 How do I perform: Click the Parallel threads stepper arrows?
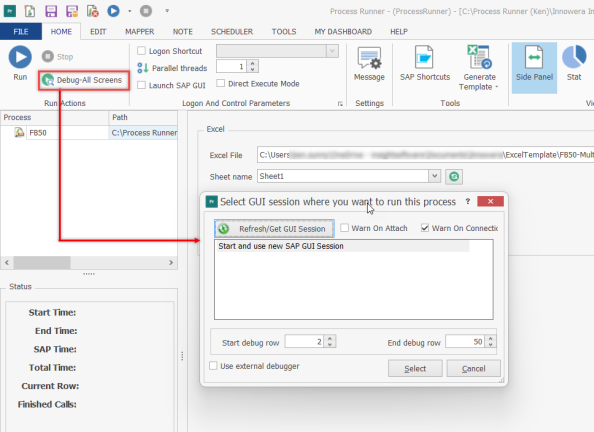pos(252,66)
